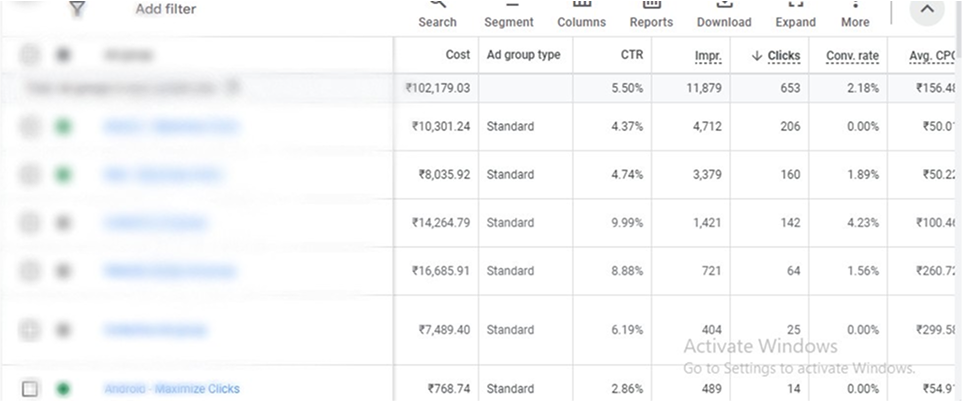Click the filter funnel icon
The height and width of the screenshot is (401, 962).
[77, 9]
